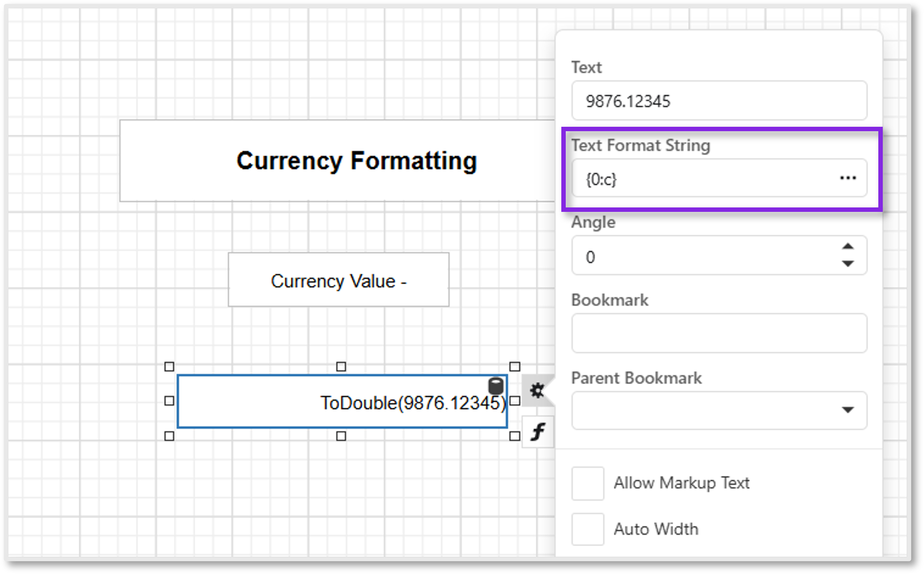This screenshot has height=574, width=924.
Task: Click the top-center resize handle of label
Action: click(x=341, y=367)
